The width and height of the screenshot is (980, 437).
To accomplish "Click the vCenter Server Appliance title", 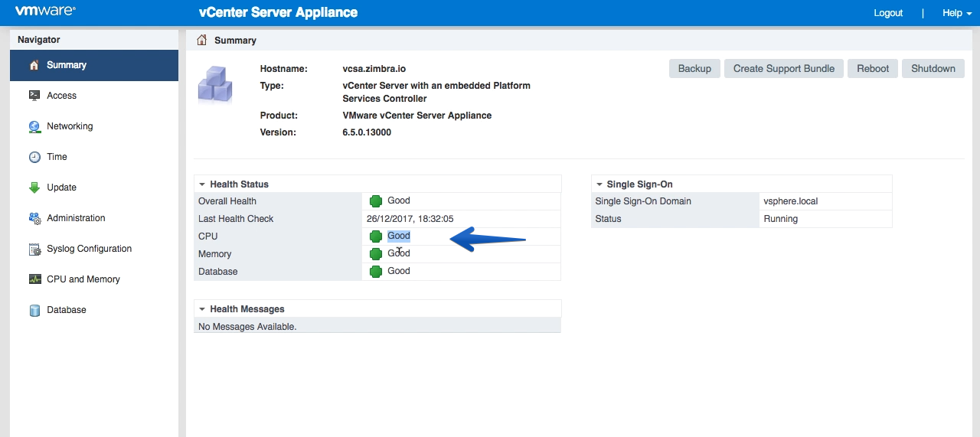I will click(x=278, y=13).
